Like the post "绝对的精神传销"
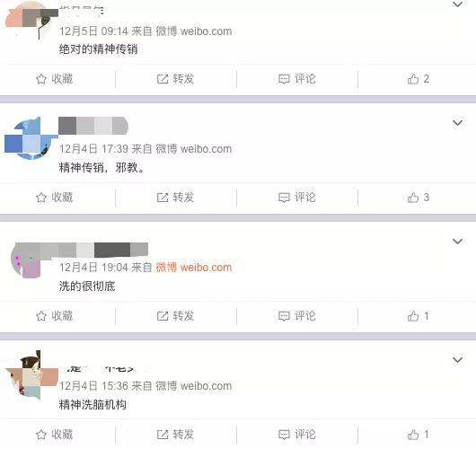Viewport: 476px width, 449px height. coord(418,79)
